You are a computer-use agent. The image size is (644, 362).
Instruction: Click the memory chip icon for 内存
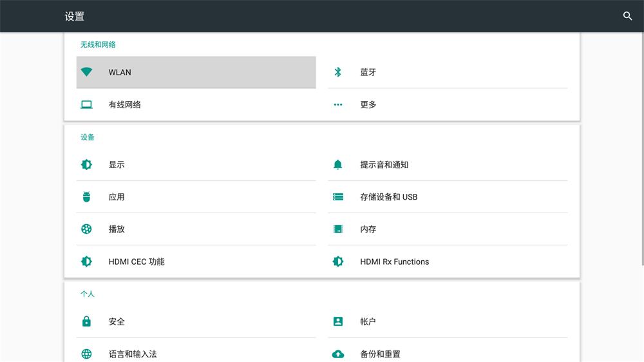point(337,229)
